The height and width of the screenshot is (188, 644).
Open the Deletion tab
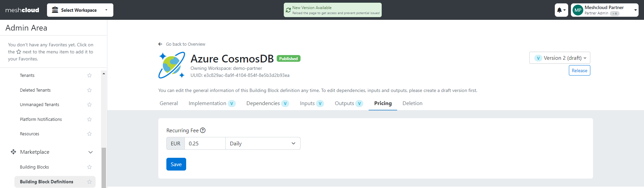[x=413, y=103]
